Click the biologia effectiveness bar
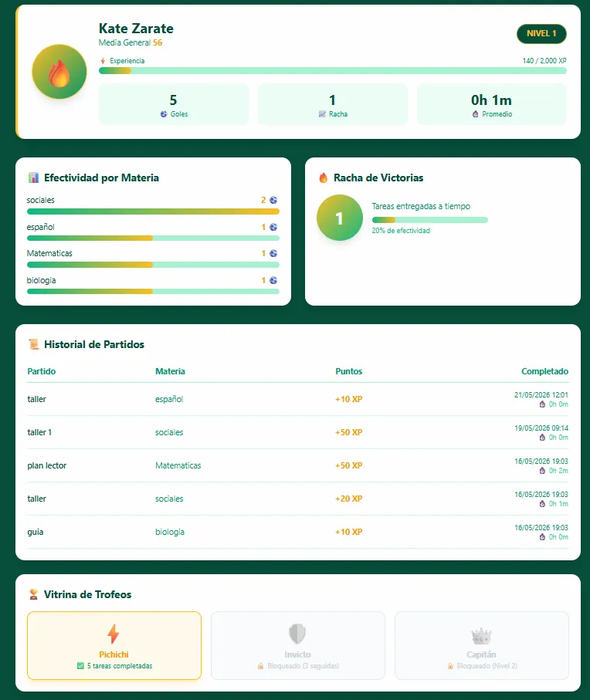This screenshot has width=590, height=700. click(153, 292)
